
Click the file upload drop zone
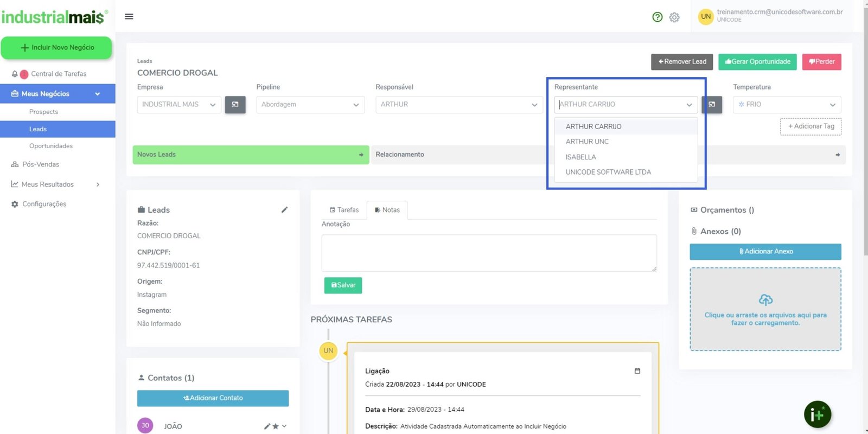pyautogui.click(x=765, y=309)
